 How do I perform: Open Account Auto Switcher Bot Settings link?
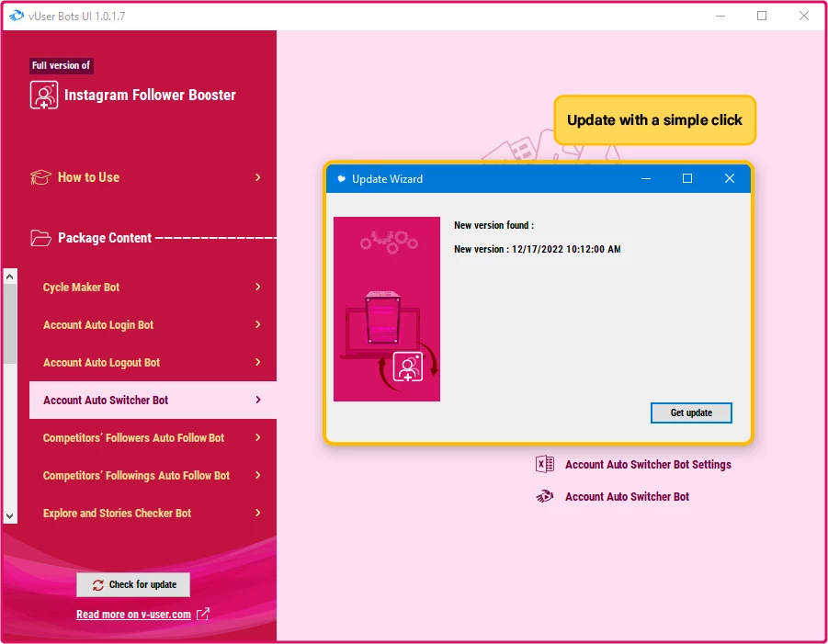click(x=648, y=465)
